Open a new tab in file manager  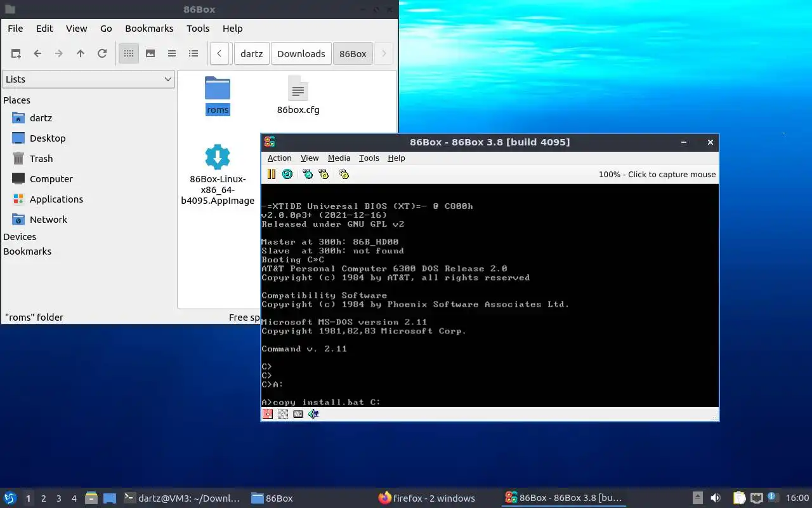[x=16, y=54]
